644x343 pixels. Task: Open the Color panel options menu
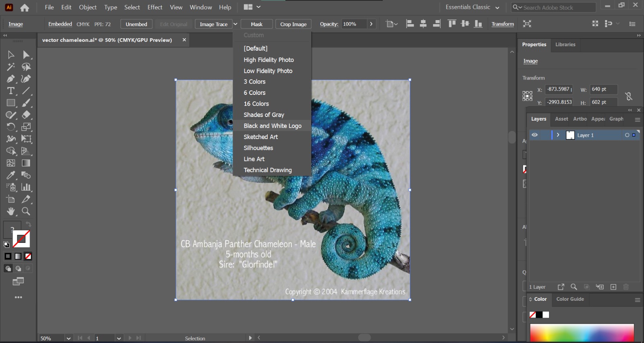[x=638, y=300]
